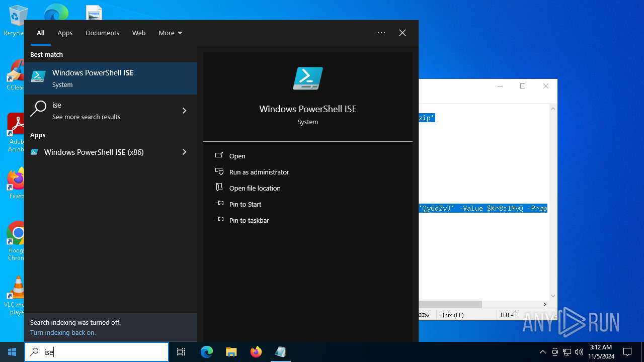Select the CCleaner desktop shortcut
The width and height of the screenshot is (644, 362).
[x=15, y=75]
